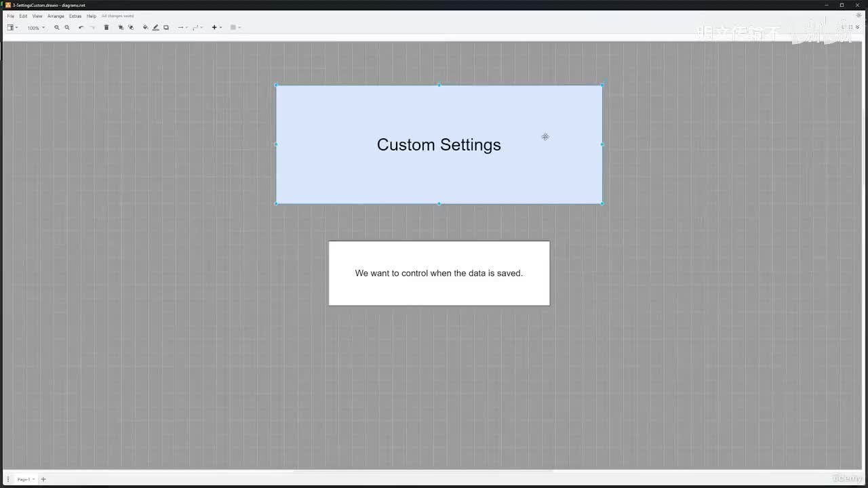Toggle appearance with the sun icon

click(859, 16)
